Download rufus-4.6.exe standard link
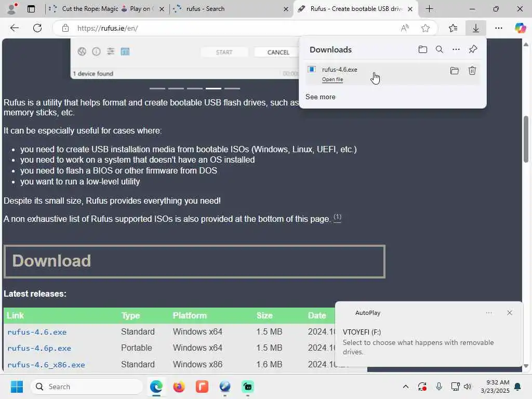The width and height of the screenshot is (532, 399). 37,332
